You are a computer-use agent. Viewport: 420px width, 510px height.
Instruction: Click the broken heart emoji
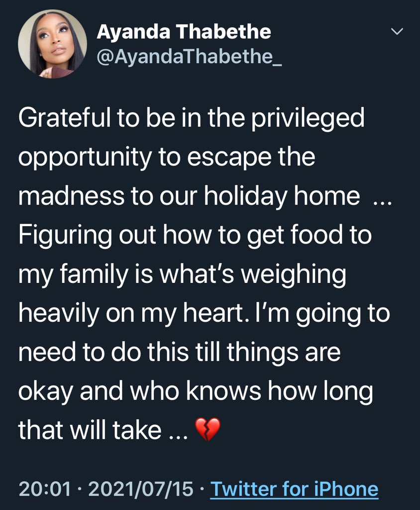[x=208, y=429]
